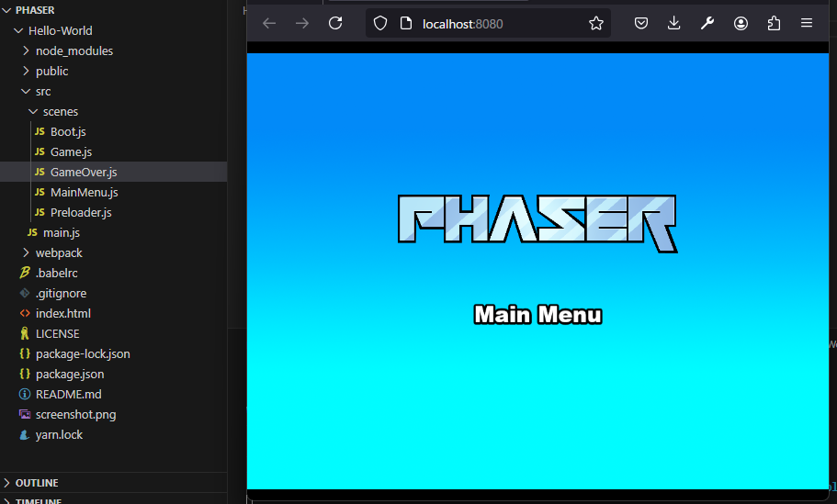Viewport: 837px width, 504px height.
Task: Open MainMenu.js file
Action: (x=84, y=192)
